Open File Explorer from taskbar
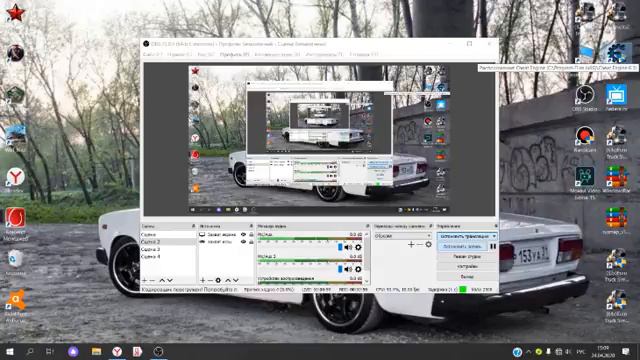The image size is (640, 360). (96, 351)
